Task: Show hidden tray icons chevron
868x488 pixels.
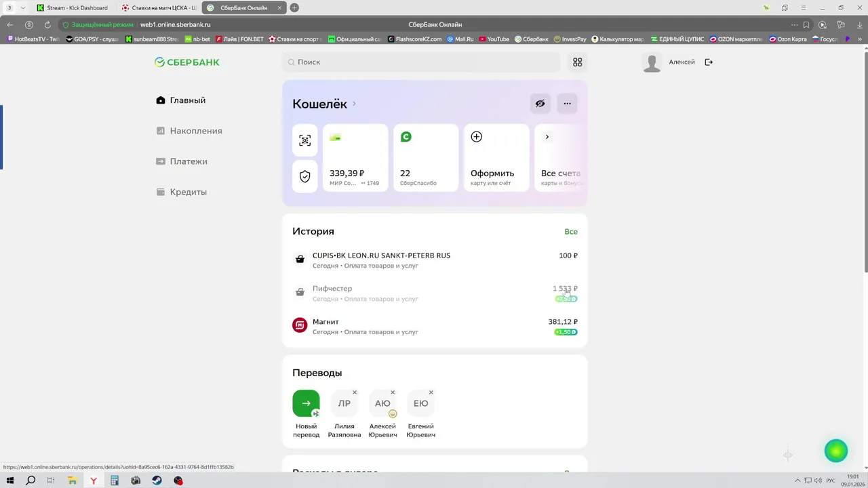Action: [798, 481]
